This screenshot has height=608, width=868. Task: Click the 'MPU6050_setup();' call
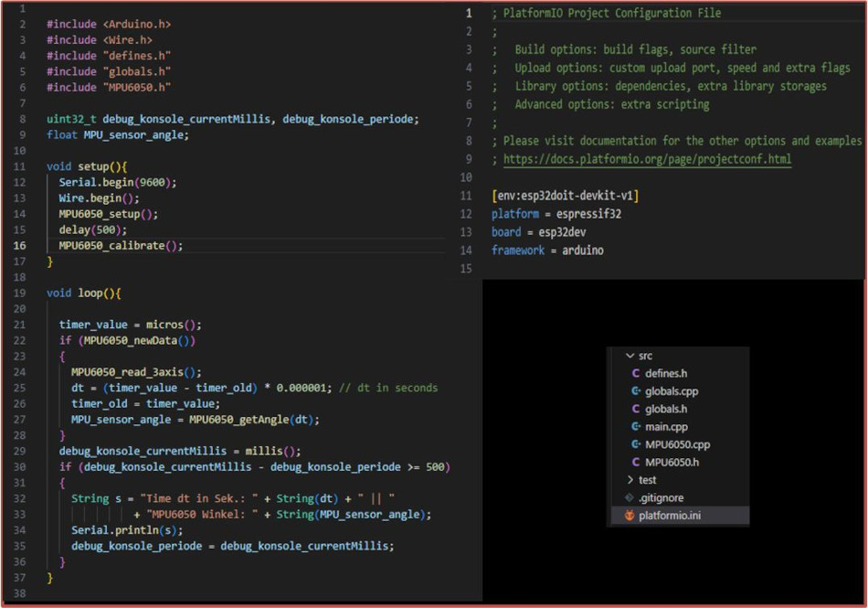click(x=109, y=214)
